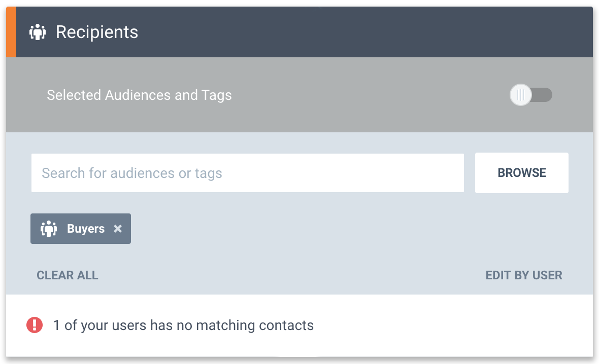Image resolution: width=599 pixels, height=364 pixels.
Task: Click the Buyers chip background
Action: tap(81, 229)
